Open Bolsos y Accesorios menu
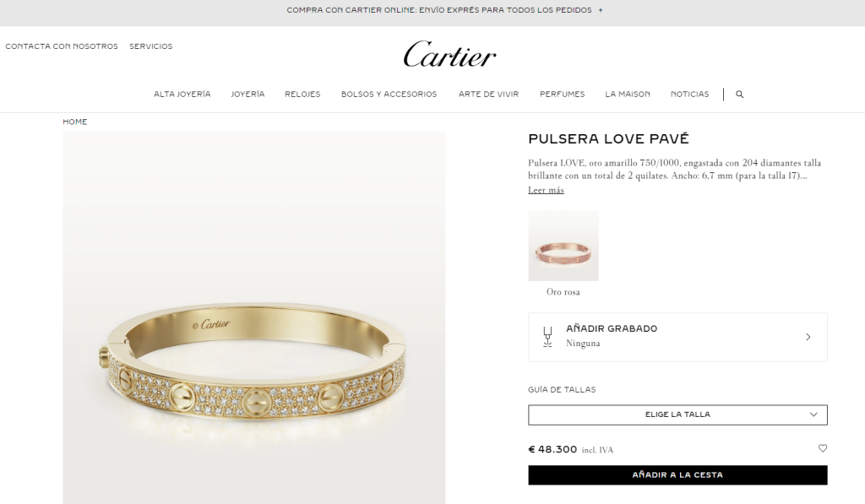 point(389,95)
